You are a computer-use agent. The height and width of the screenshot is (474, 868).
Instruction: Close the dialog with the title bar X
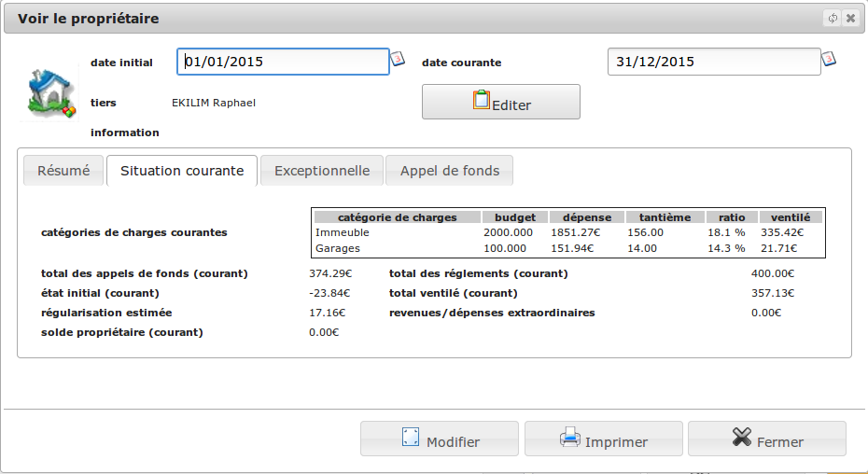[x=850, y=19]
